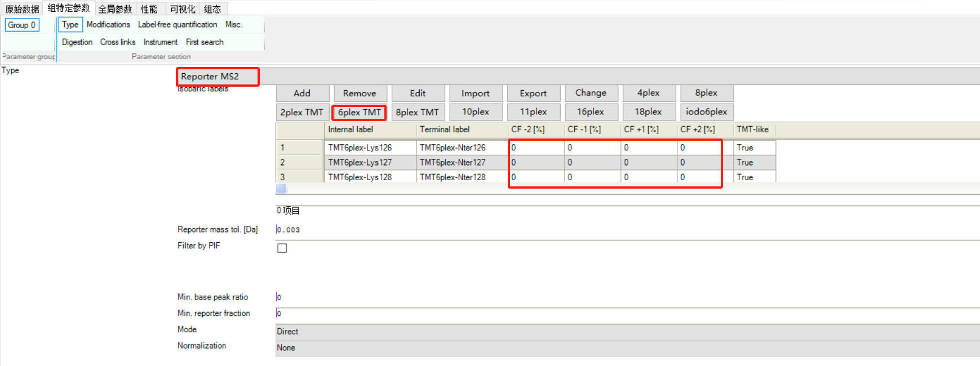Open the Normalization dropdown showing None
This screenshot has height=366, width=980.
coord(627,348)
